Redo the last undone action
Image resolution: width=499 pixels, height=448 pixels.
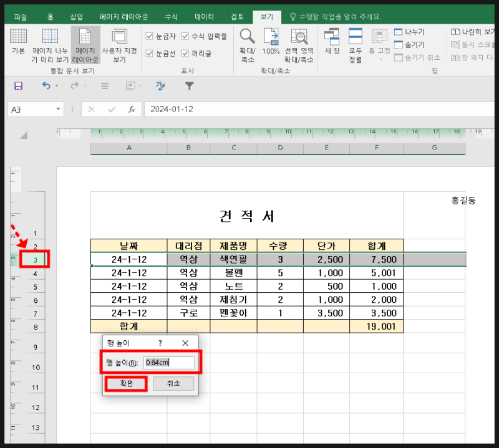pyautogui.click(x=74, y=85)
